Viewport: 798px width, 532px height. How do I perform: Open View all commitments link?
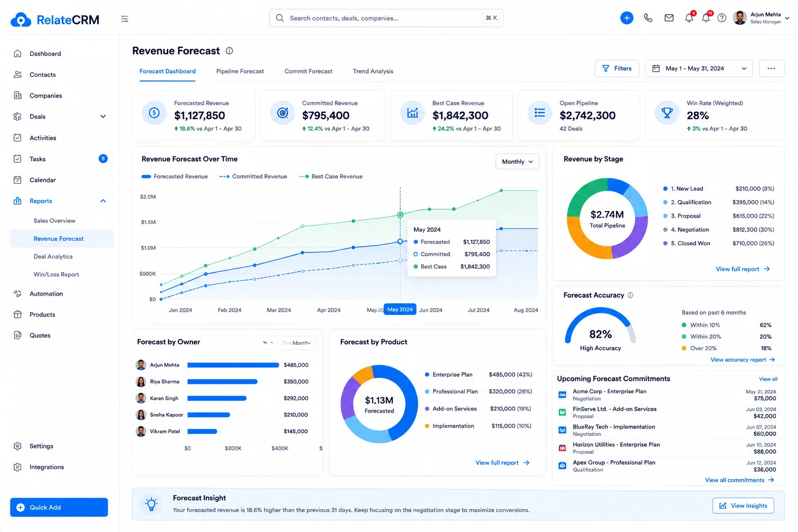(739, 480)
